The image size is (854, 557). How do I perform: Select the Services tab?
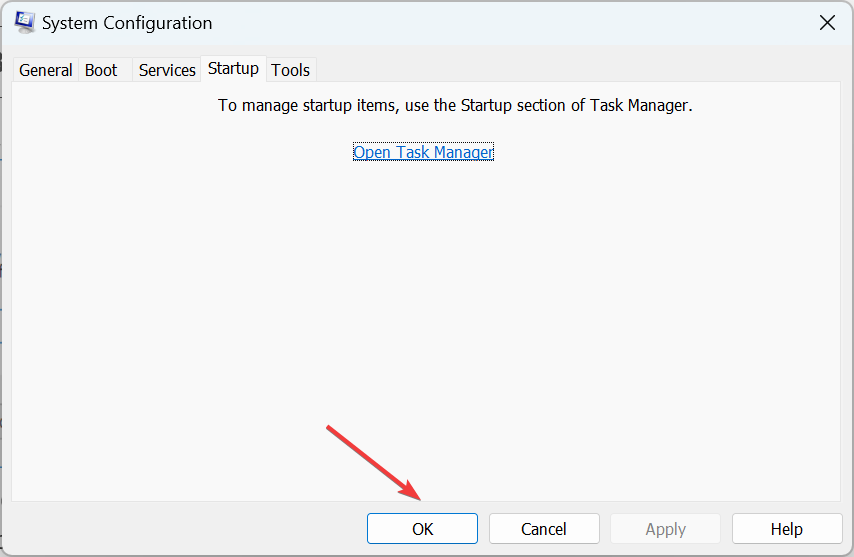(x=167, y=70)
